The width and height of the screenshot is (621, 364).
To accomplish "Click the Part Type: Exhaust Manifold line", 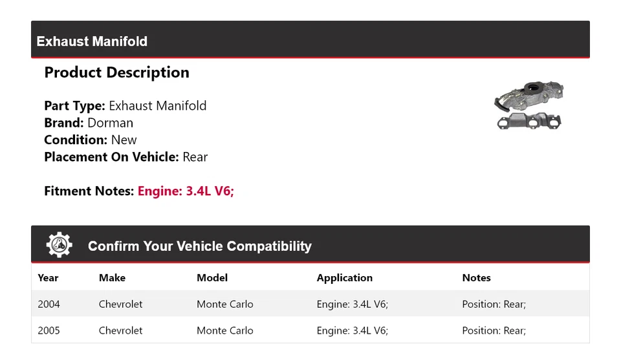I will 125,105.
